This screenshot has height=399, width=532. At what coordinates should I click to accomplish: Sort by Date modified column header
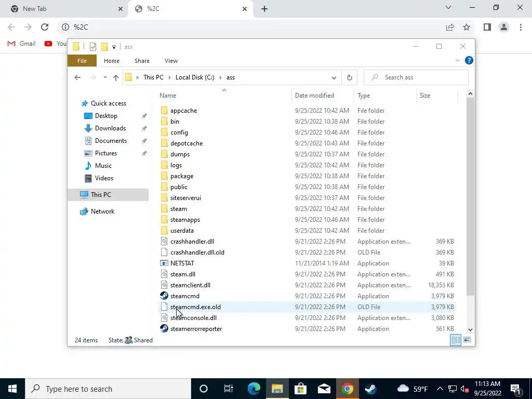tap(322, 96)
